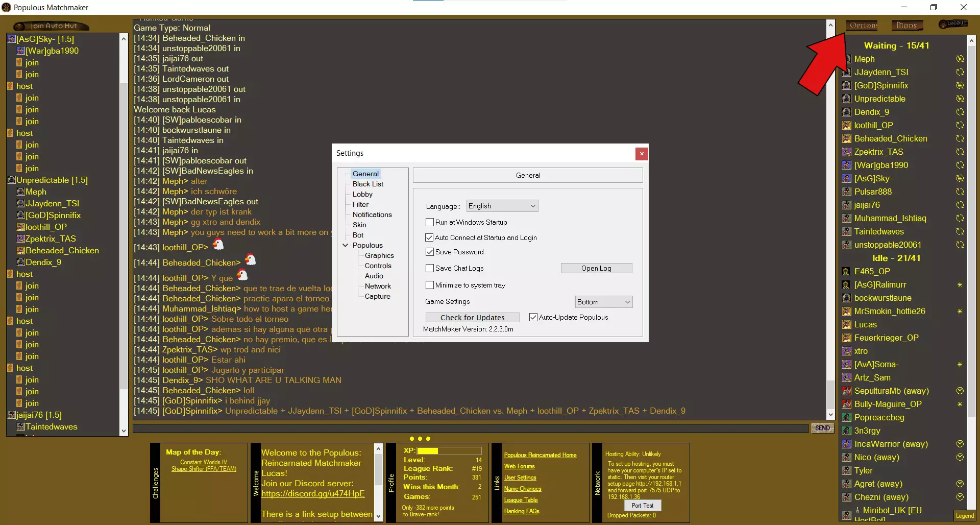
Task: Click the hut icon of Unpredictable [1.5] game
Action: pos(12,180)
